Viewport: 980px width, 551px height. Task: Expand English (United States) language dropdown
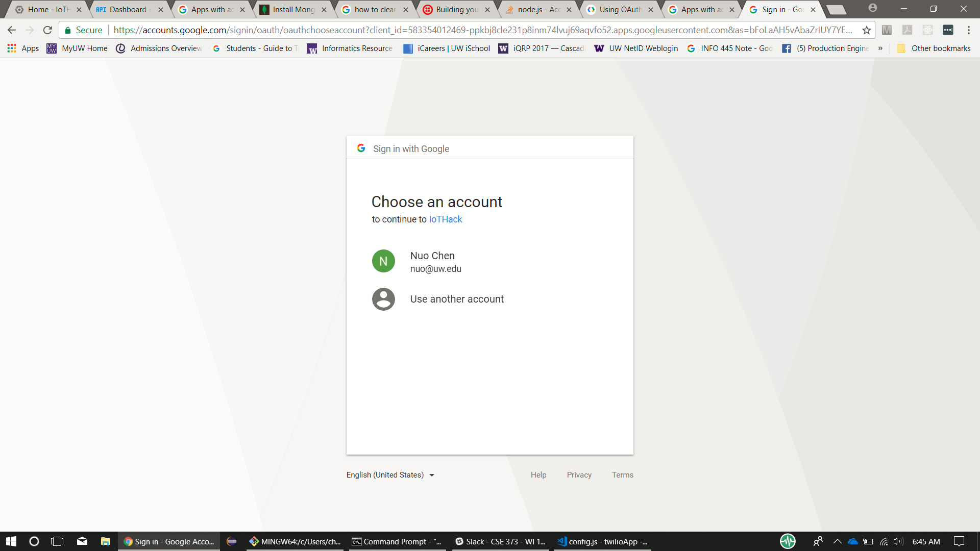coord(390,475)
